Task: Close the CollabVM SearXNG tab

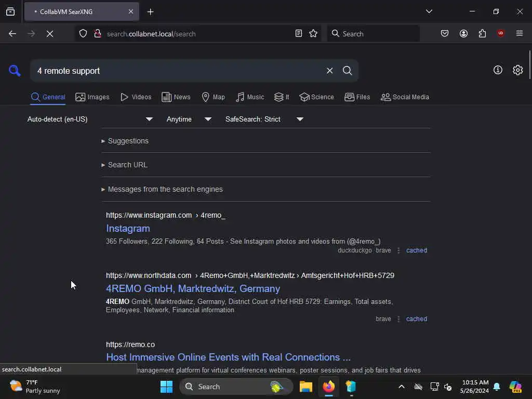Action: (x=131, y=12)
